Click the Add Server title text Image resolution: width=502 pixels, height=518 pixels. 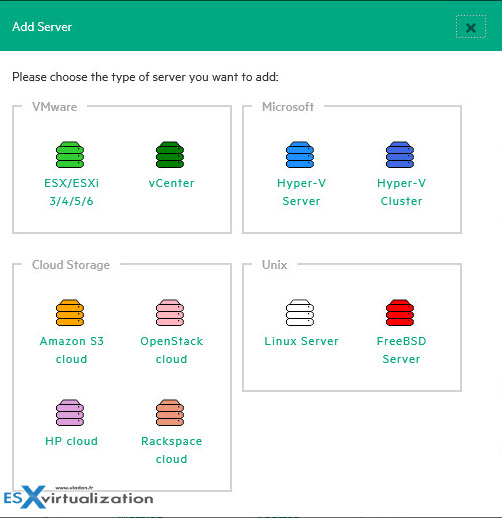coord(42,27)
